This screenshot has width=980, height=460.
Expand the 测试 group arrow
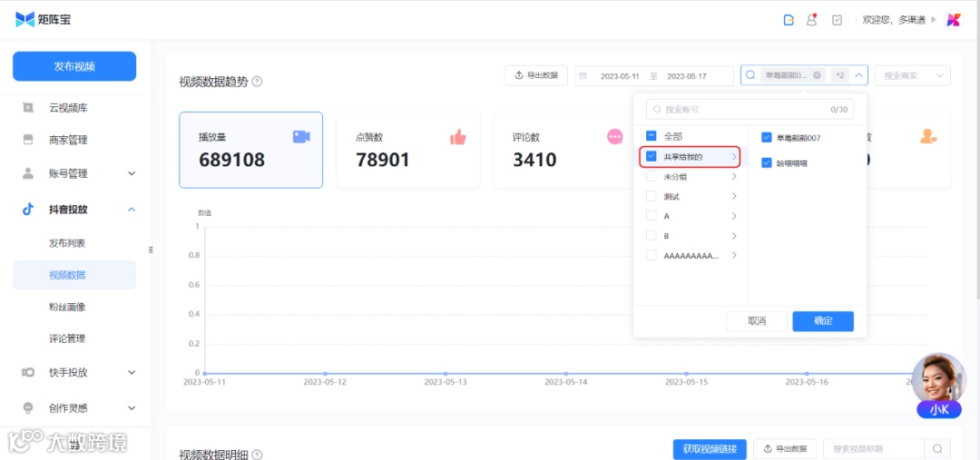coord(734,196)
